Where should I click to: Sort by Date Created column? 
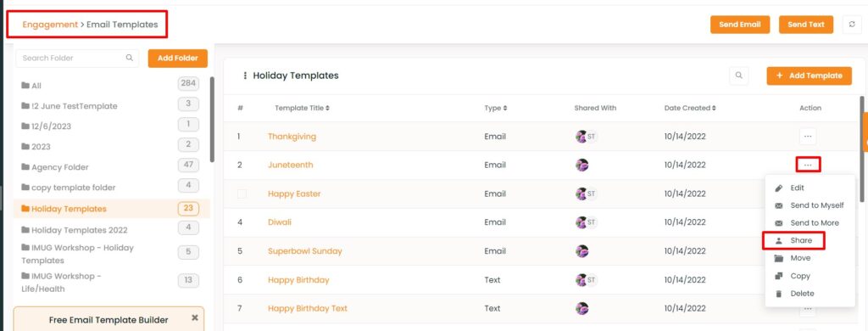point(690,108)
